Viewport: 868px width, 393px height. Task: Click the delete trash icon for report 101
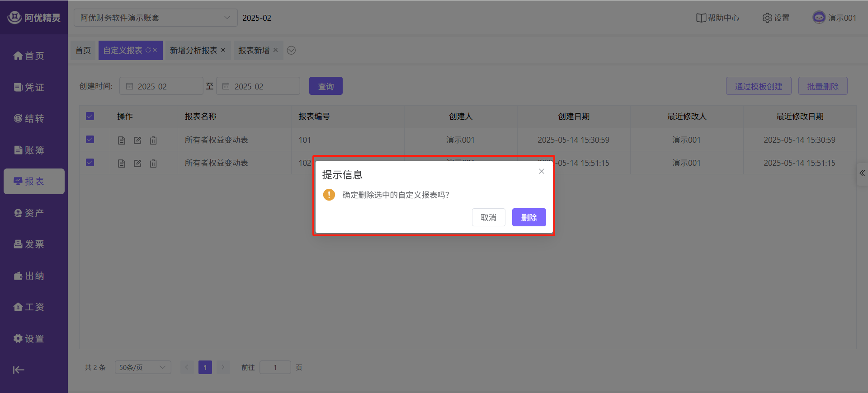click(x=153, y=140)
